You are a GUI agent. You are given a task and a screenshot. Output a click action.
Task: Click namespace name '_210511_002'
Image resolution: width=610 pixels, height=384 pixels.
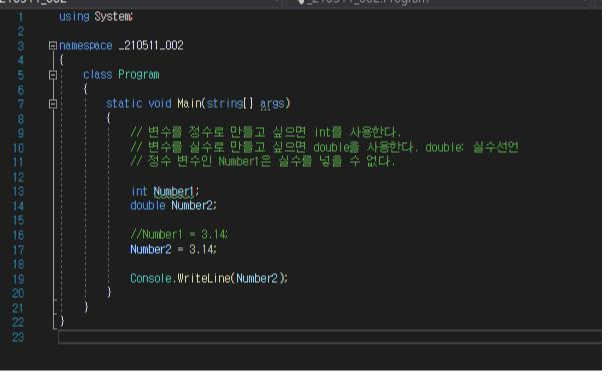click(151, 46)
